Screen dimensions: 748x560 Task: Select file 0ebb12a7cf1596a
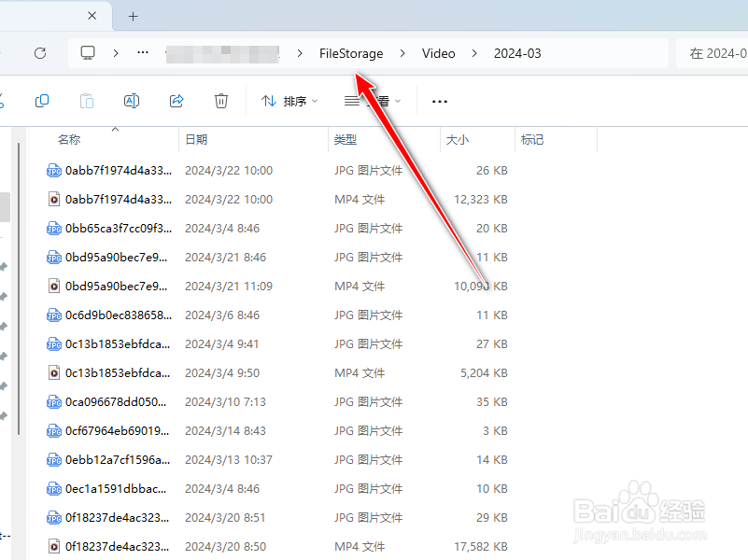(276, 460)
